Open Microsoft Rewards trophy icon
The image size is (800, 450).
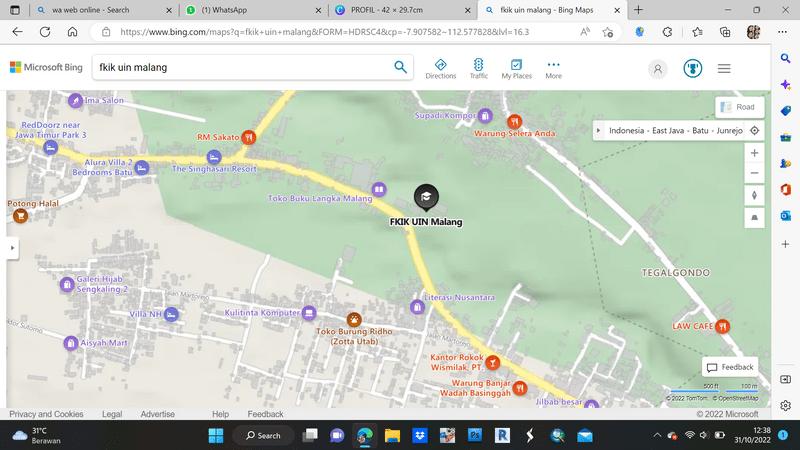pos(692,68)
